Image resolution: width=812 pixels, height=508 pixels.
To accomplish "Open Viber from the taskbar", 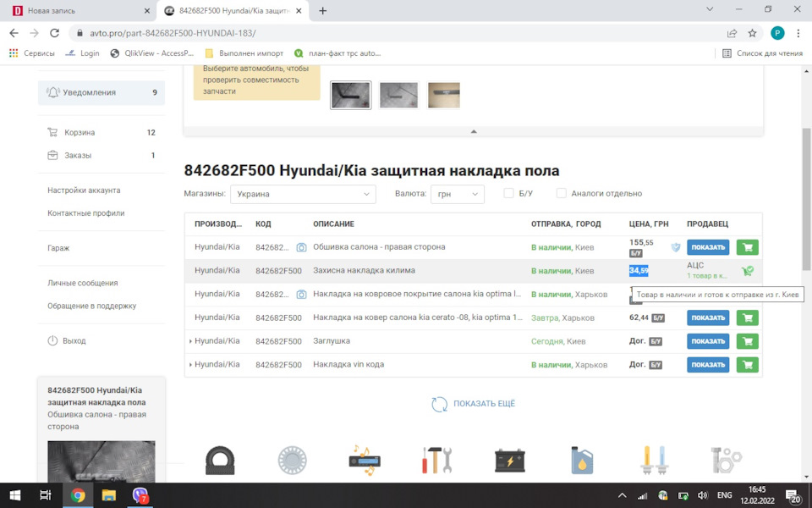I will [x=140, y=495].
